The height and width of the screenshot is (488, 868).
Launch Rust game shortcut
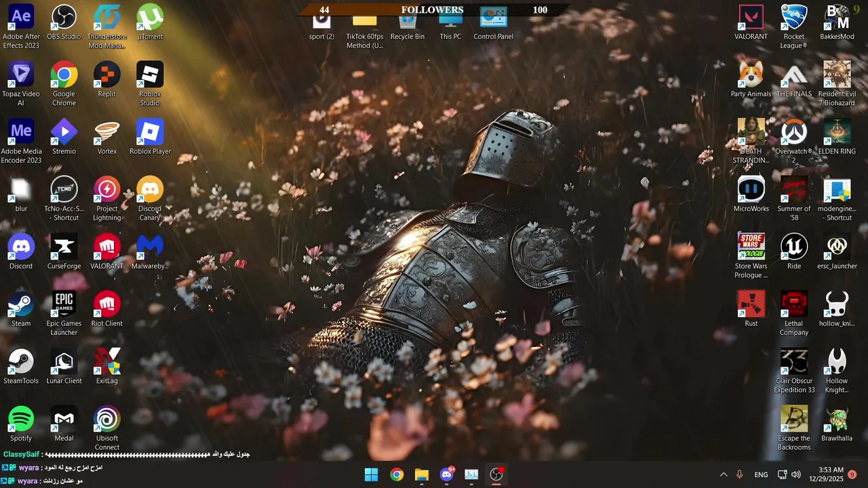click(x=751, y=310)
